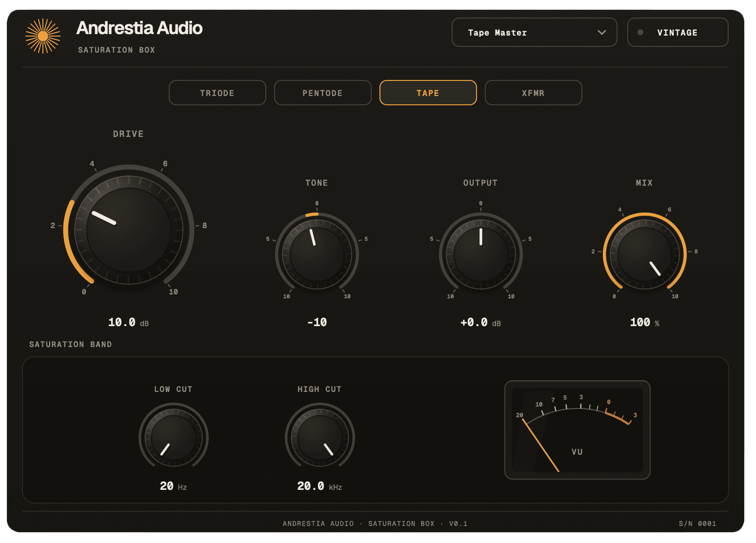Click the MIX label text
Viewport: 756px width, 543px height.
point(644,183)
